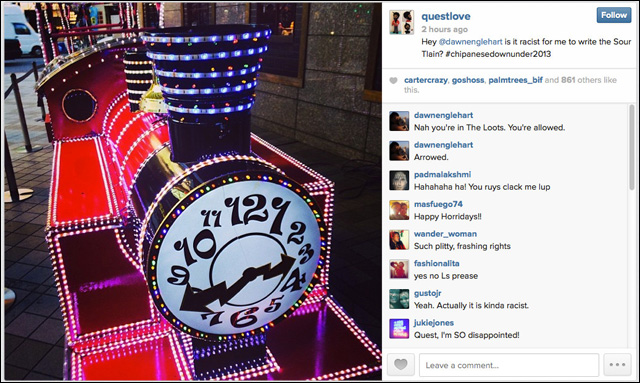
Task: Click jukiejones' avatar thumbnail
Action: (399, 329)
